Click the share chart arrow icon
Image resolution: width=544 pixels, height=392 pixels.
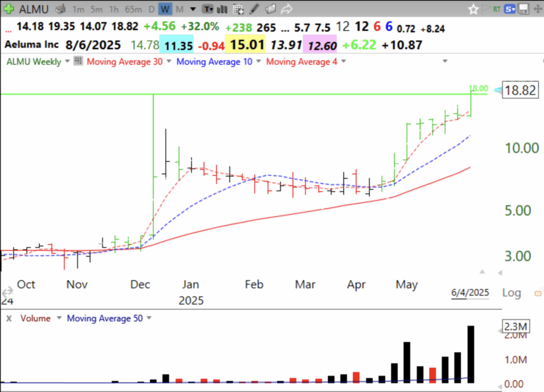click(287, 9)
